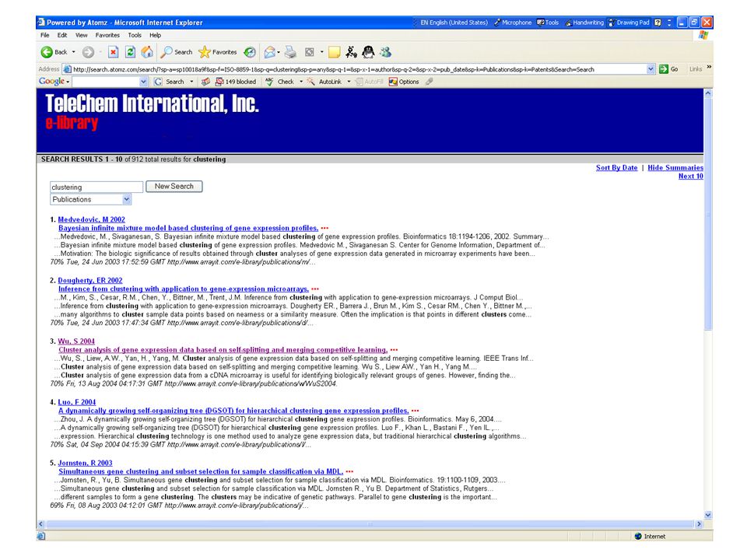Screen dimensions: 747x560
Task: Click the Next 10 results link
Action: 691,177
